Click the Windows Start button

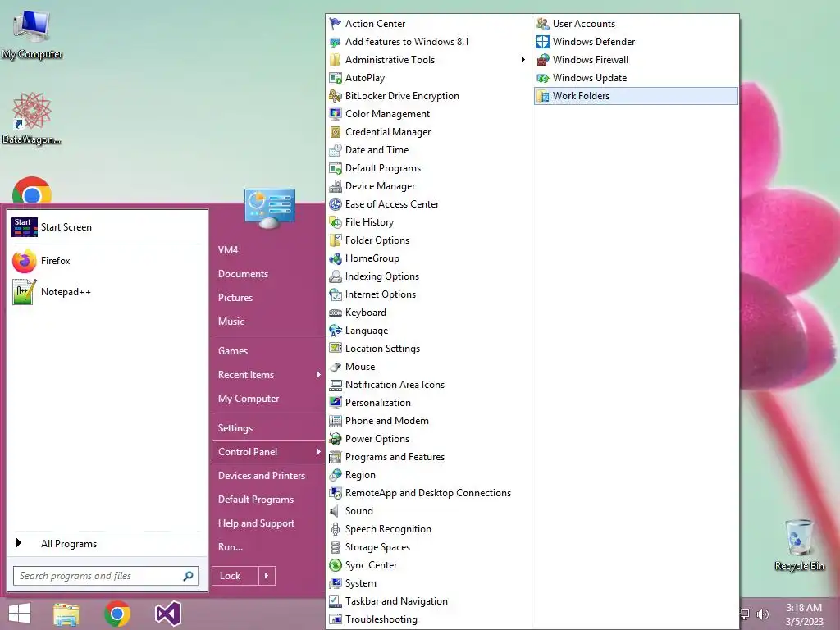20,614
